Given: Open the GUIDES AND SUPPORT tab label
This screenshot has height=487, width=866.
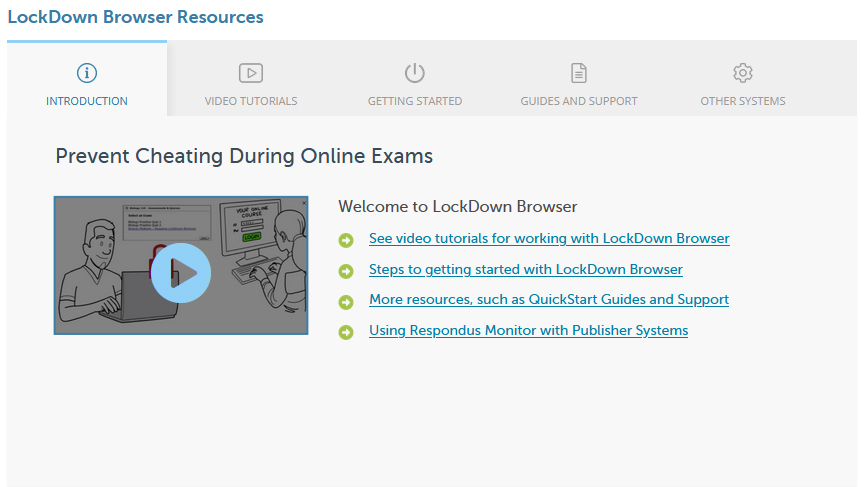Looking at the screenshot, I should point(579,101).
